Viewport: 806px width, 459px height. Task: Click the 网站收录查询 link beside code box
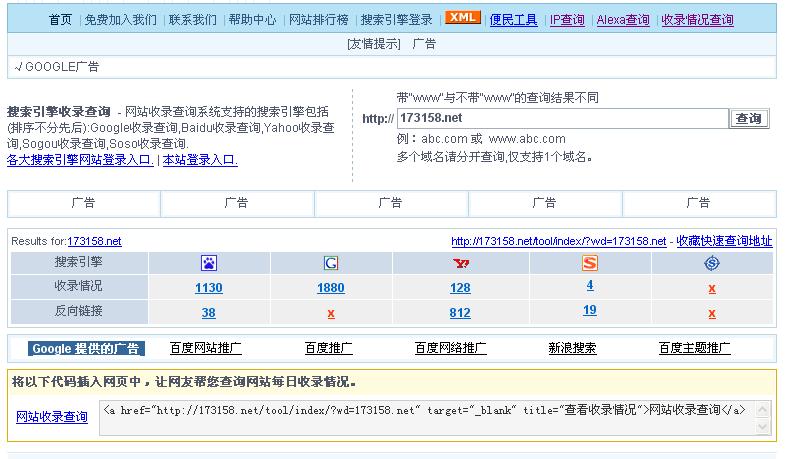tap(52, 416)
